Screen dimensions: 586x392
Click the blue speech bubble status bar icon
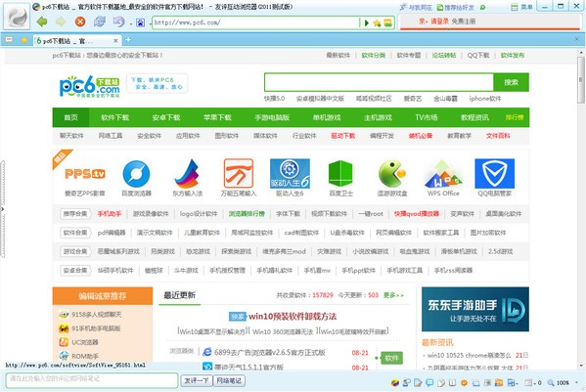[x=429, y=382]
